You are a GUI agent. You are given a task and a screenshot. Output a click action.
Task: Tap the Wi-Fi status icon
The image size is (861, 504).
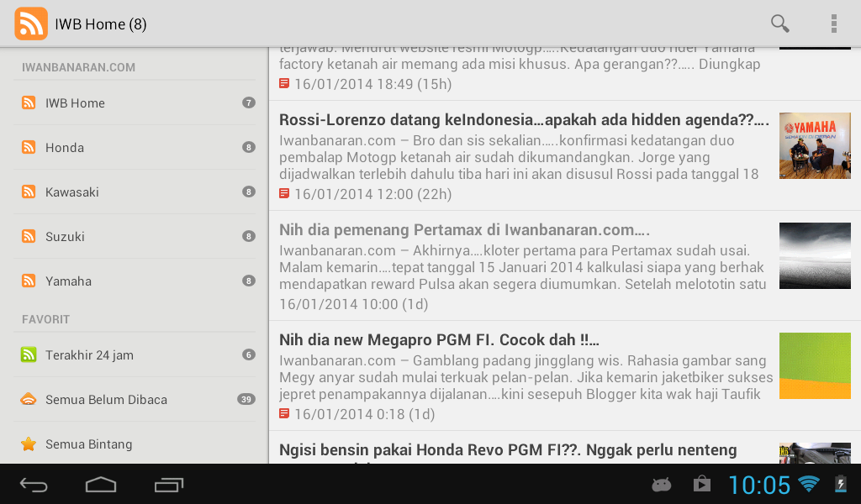coord(809,484)
